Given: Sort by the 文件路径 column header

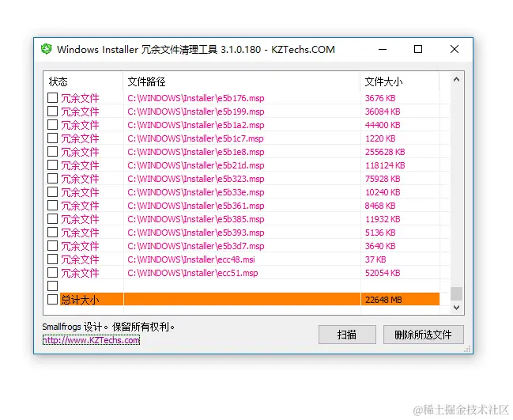Looking at the screenshot, I should [241, 81].
